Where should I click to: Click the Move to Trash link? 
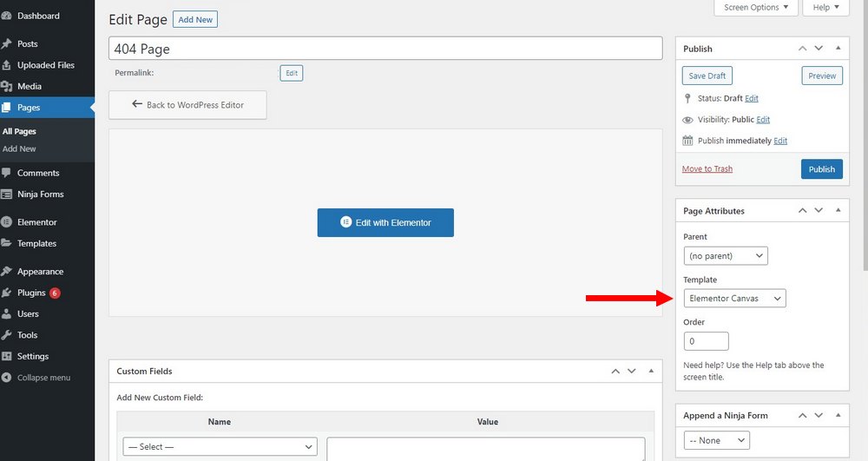(707, 169)
